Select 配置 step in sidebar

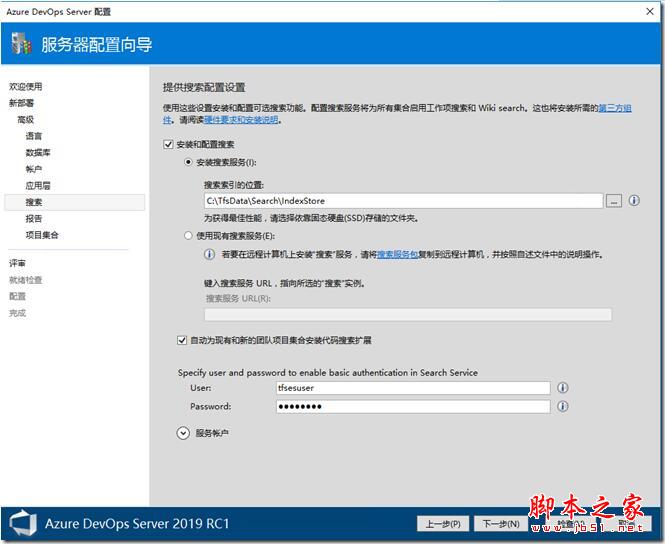pos(17,297)
